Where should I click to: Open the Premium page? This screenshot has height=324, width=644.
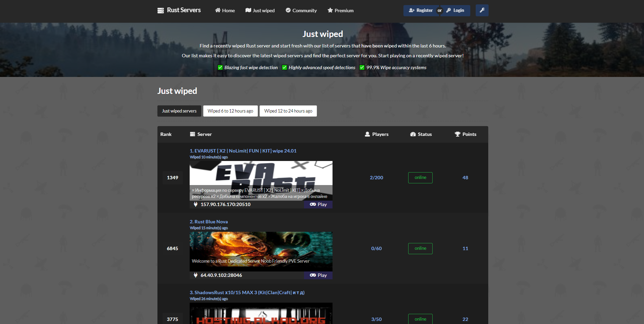click(x=340, y=11)
